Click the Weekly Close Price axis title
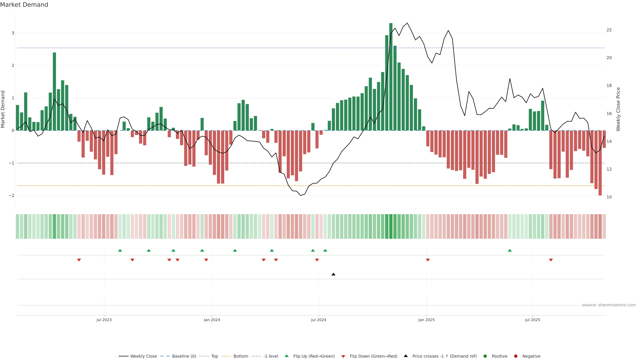 click(618, 109)
